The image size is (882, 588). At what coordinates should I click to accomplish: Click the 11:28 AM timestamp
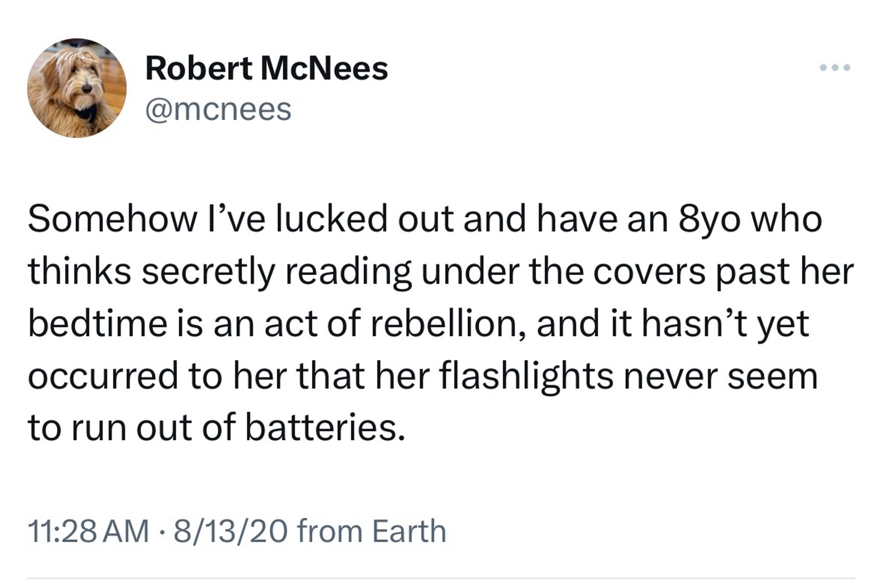88,531
